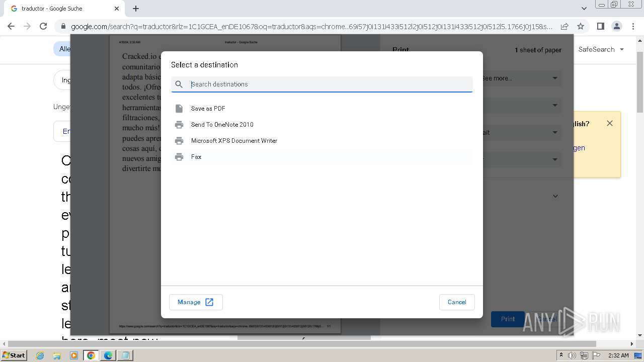Click the 2:32 AM system clock

[618, 355]
